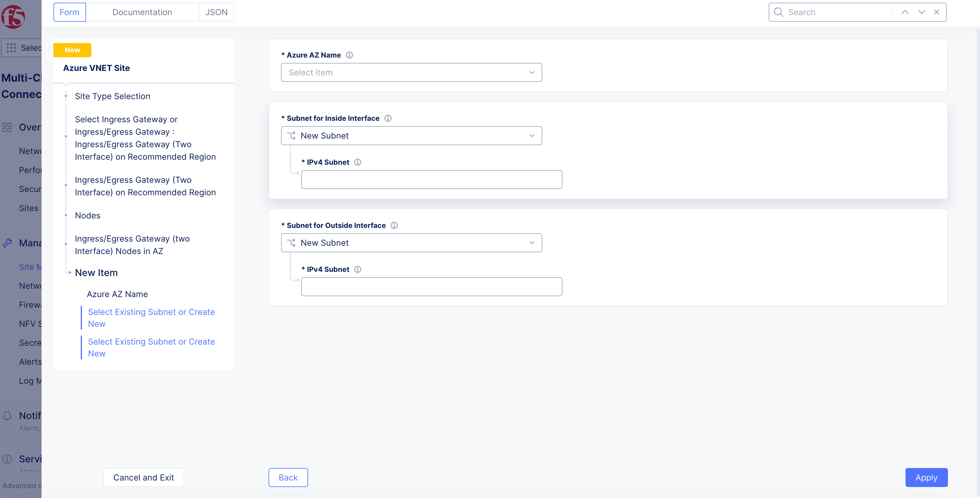Click Cancel and Exit
980x498 pixels.
pyautogui.click(x=143, y=478)
